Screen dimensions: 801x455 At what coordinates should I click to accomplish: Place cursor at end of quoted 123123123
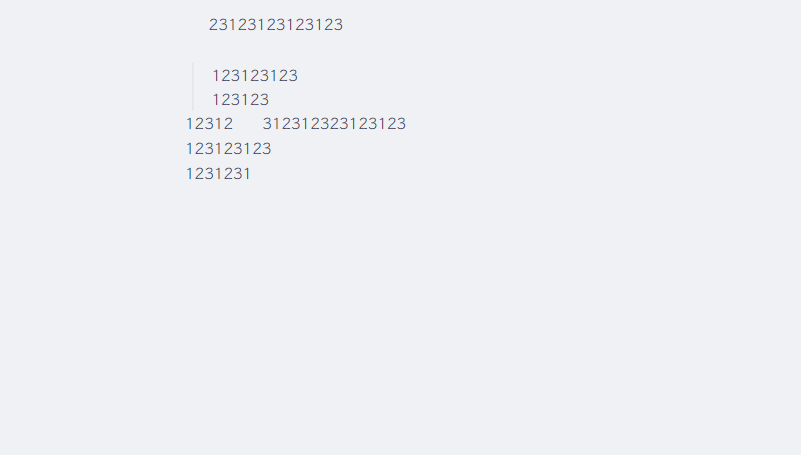pyautogui.click(x=298, y=76)
